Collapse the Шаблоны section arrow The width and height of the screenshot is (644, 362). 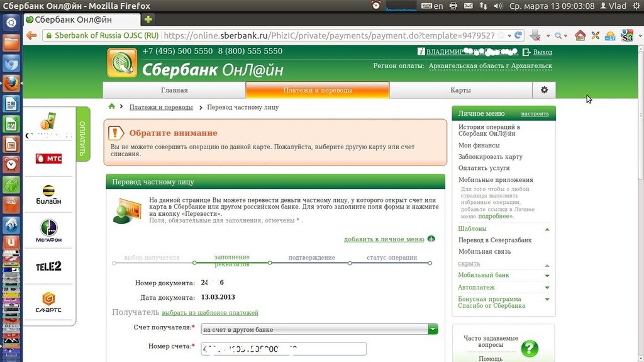[x=547, y=229]
